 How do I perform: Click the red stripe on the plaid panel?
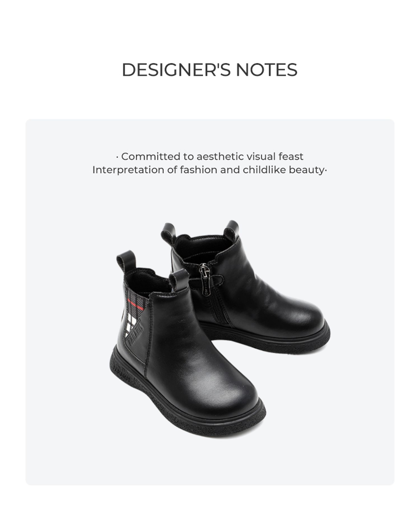point(136,304)
